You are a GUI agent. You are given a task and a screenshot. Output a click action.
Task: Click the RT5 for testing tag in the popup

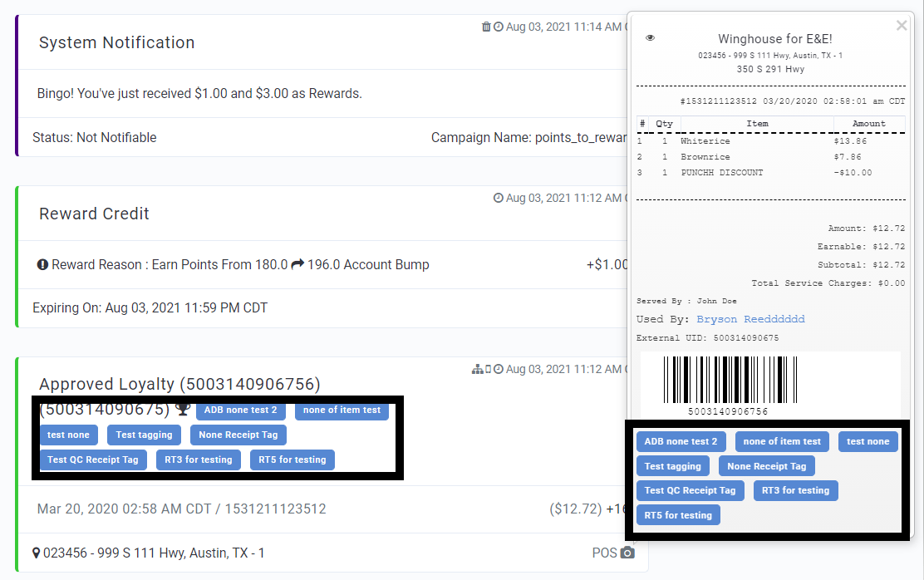tap(677, 514)
